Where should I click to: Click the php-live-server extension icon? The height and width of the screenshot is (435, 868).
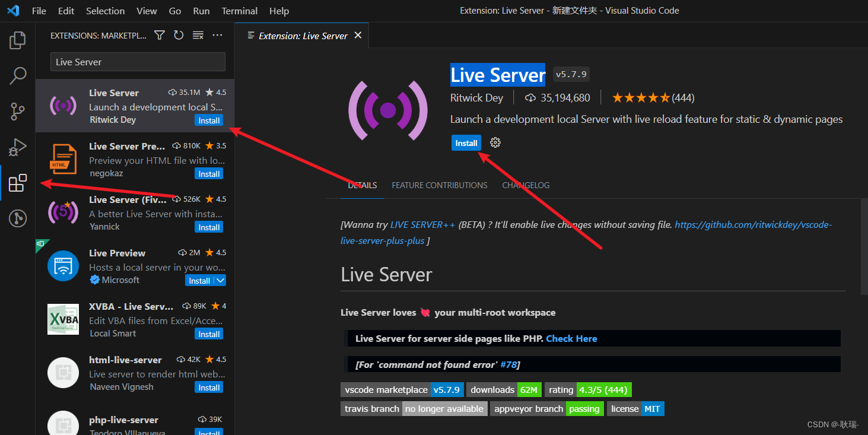(x=63, y=423)
